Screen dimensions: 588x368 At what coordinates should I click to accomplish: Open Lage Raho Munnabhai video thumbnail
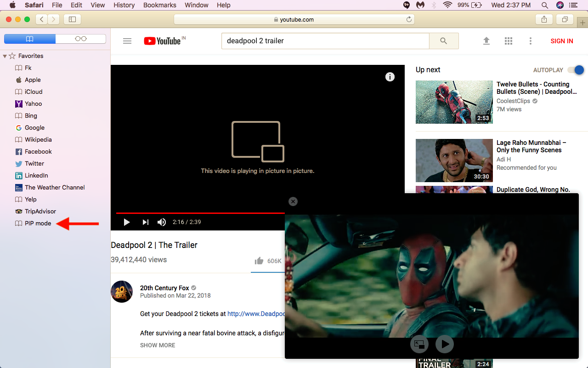[x=454, y=161]
